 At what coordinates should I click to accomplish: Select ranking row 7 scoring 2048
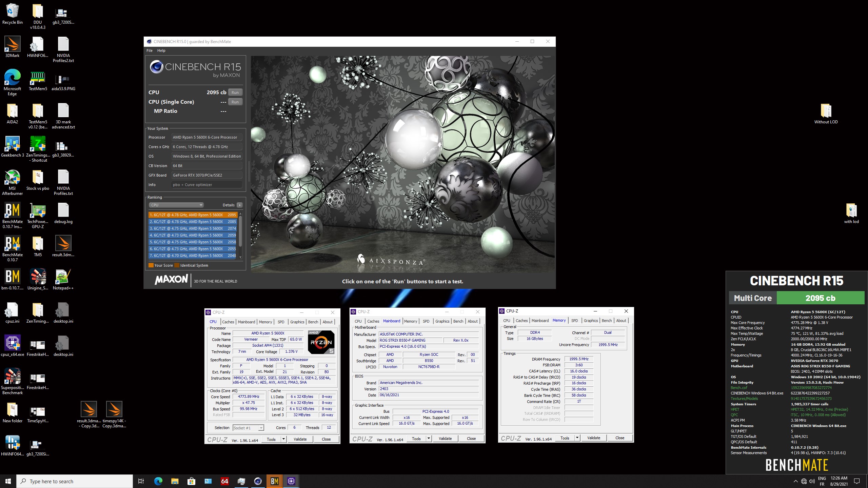coord(193,256)
